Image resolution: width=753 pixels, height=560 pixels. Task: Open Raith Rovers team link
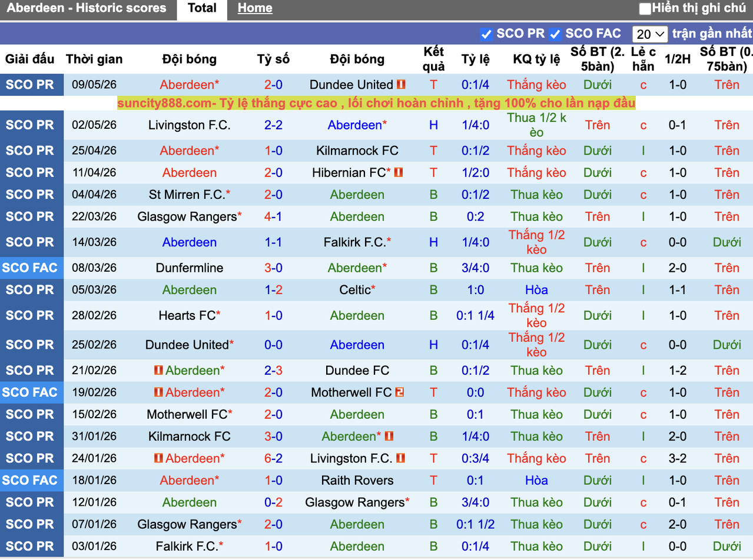(357, 481)
